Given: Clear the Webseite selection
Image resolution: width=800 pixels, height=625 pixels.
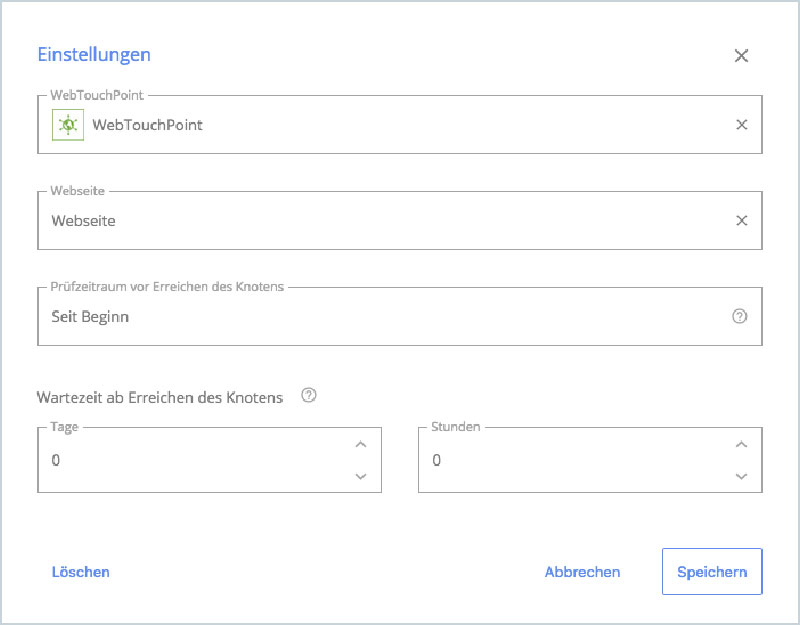Looking at the screenshot, I should [741, 220].
